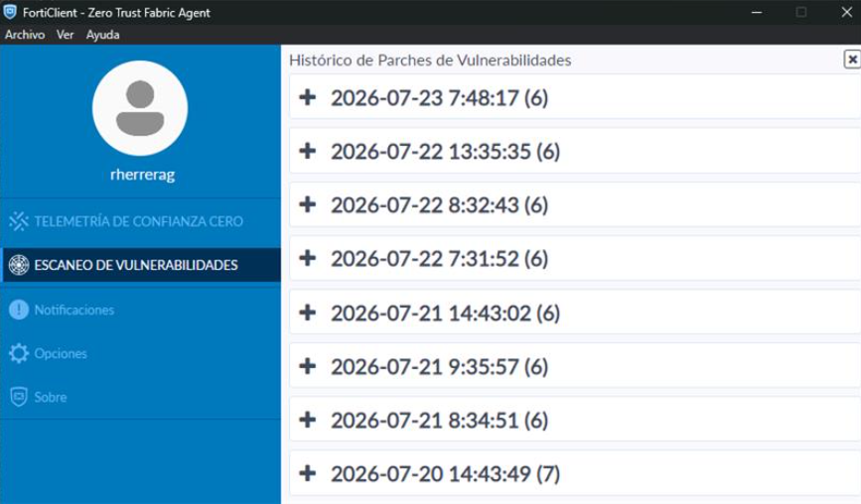Click the 2026-07-22 7:31:52 (6) text
Image resolution: width=861 pixels, height=504 pixels.
pos(439,258)
